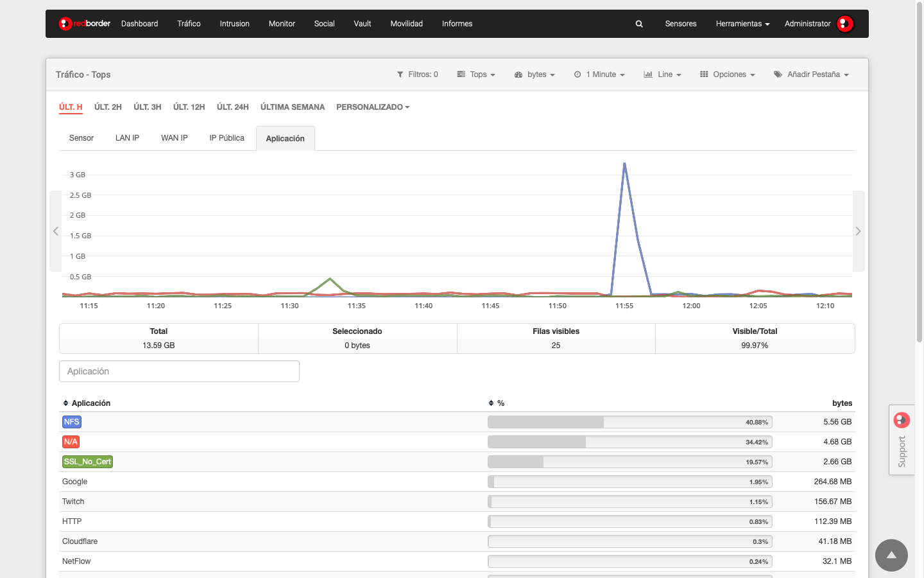Click the Aplicación search input field
Viewport: 924px width, 578px height.
[x=179, y=371]
